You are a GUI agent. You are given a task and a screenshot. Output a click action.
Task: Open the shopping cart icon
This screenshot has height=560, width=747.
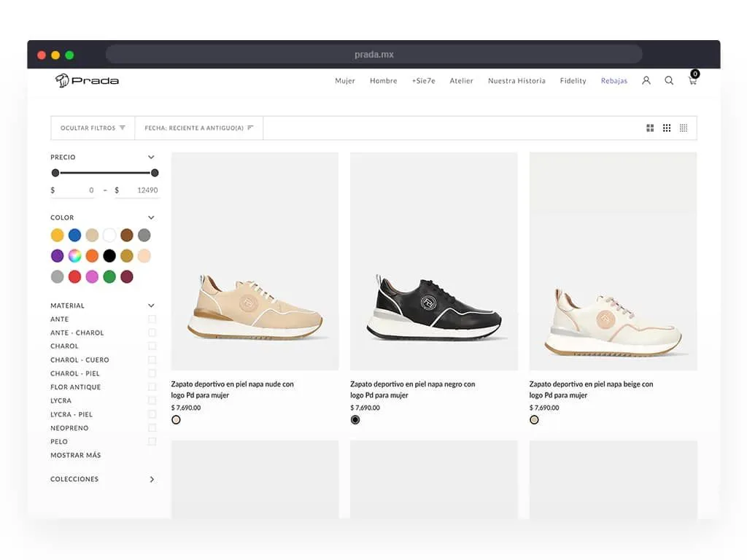coord(692,80)
